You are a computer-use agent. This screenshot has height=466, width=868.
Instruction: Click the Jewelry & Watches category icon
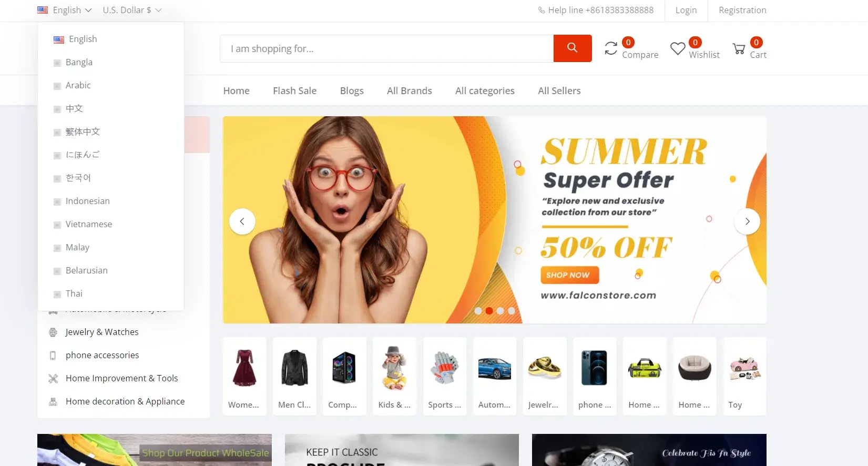click(x=53, y=332)
